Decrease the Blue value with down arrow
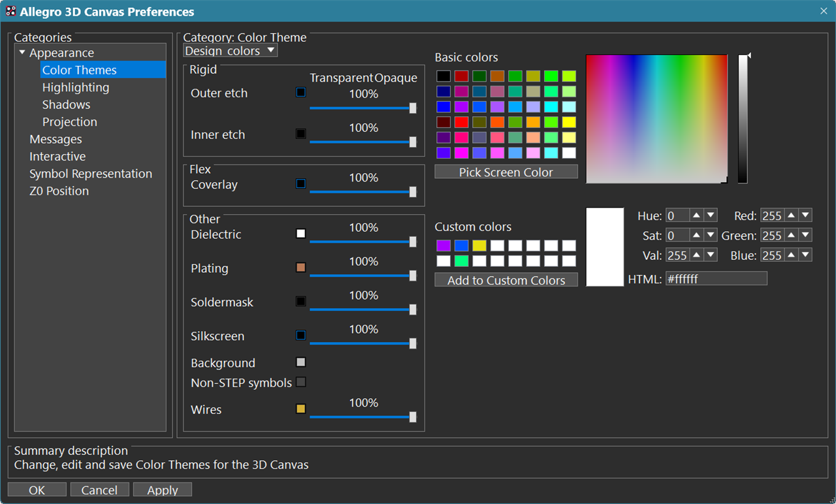Viewport: 836px width, 504px height. click(805, 255)
